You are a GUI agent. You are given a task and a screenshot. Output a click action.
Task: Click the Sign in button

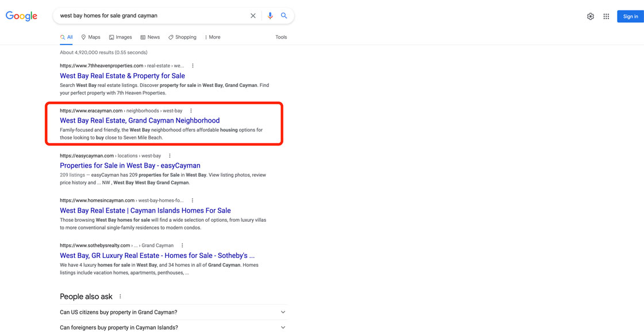[630, 17]
